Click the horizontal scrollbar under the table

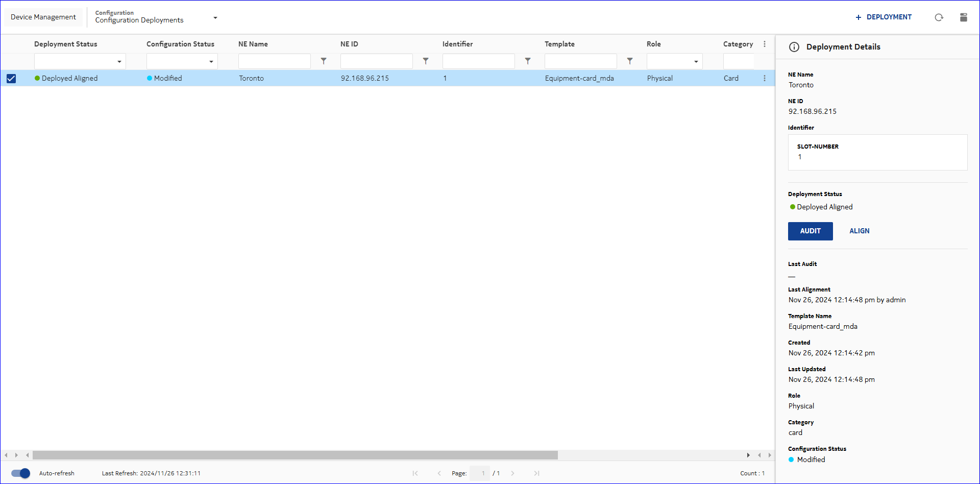[295, 455]
